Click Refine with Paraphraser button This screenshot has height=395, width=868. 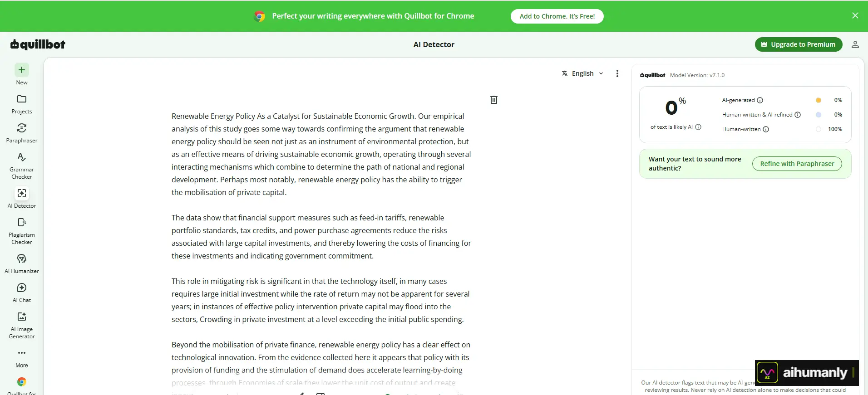(797, 164)
